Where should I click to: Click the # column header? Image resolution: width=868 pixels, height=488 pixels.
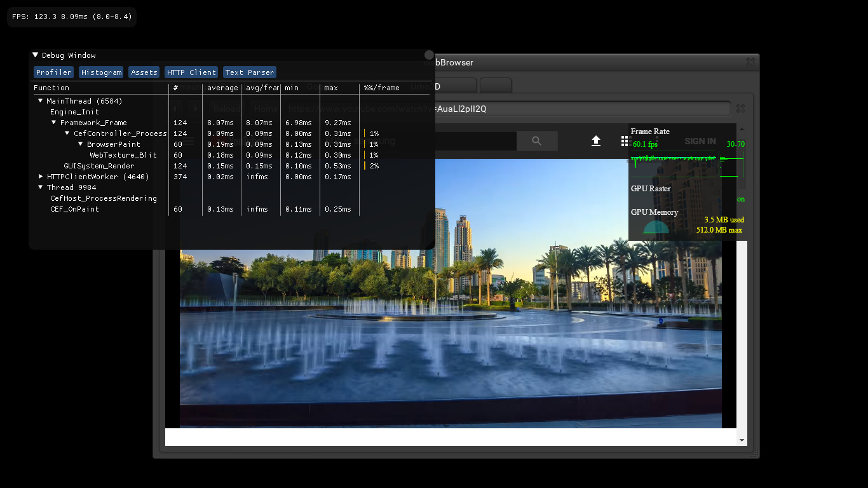click(x=176, y=88)
